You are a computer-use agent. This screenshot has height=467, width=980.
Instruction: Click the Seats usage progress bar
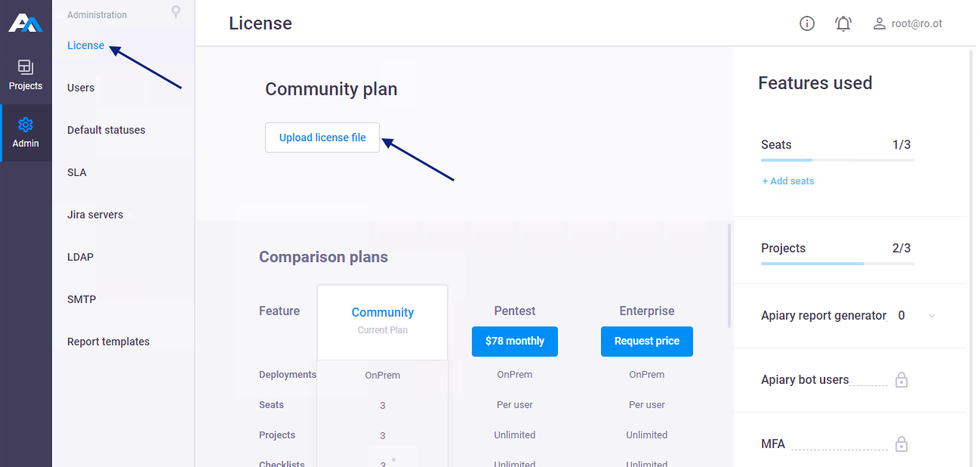[x=837, y=160]
